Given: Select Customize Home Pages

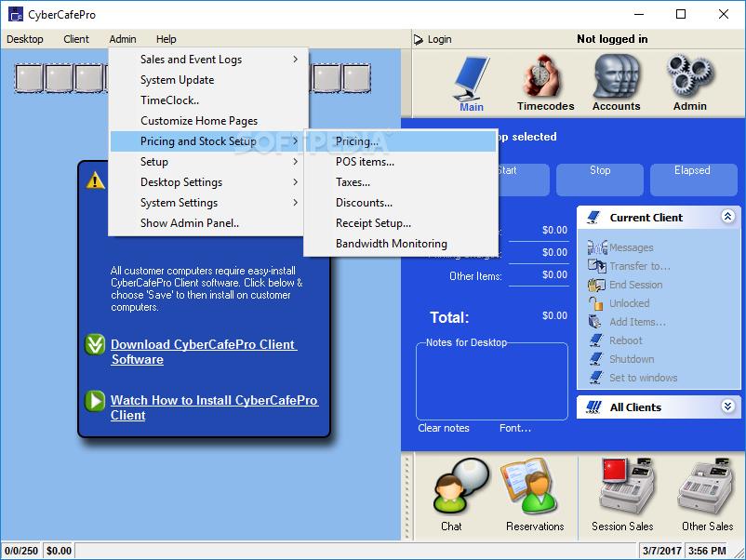Looking at the screenshot, I should click(207, 121).
